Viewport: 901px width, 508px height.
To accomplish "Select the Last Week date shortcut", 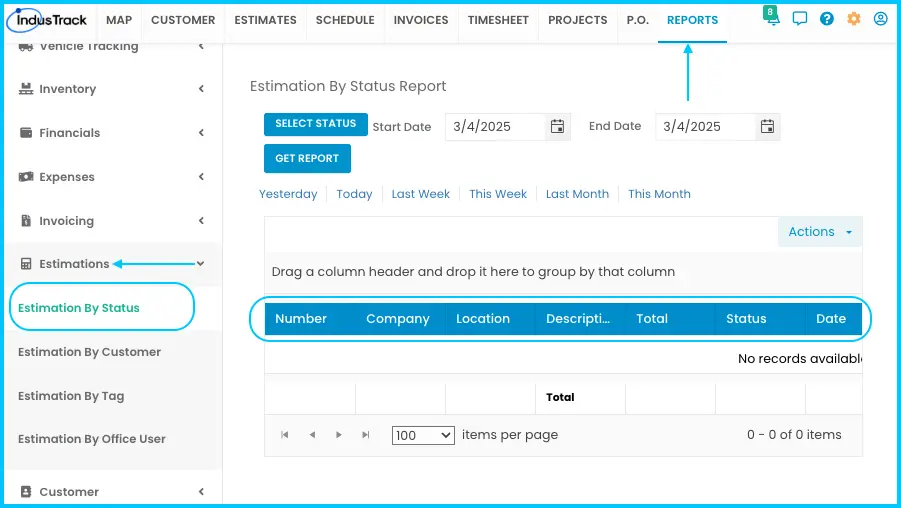I will point(421,194).
